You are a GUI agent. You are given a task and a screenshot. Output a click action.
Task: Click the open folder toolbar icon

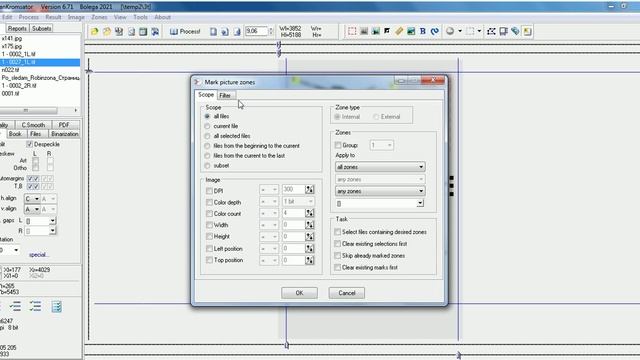107,31
